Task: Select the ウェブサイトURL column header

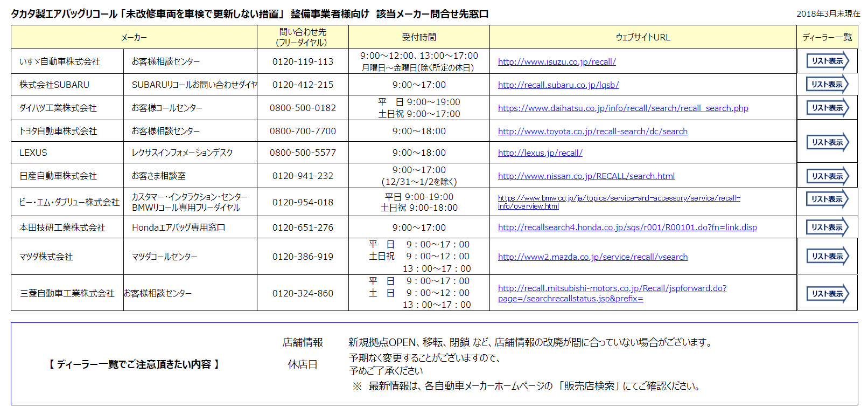Action: 643,37
